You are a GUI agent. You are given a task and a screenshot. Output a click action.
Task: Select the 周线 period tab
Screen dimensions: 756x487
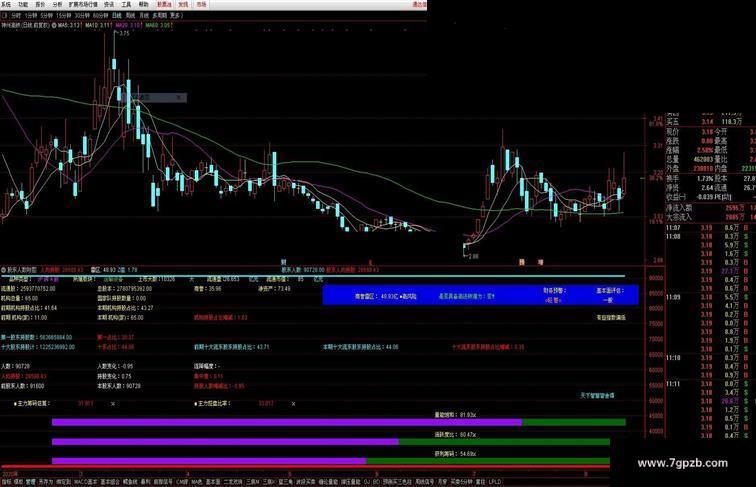(x=130, y=15)
